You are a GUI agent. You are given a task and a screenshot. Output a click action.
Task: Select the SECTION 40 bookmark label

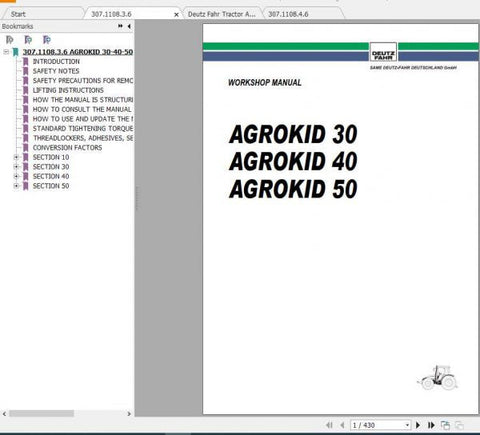(x=51, y=176)
